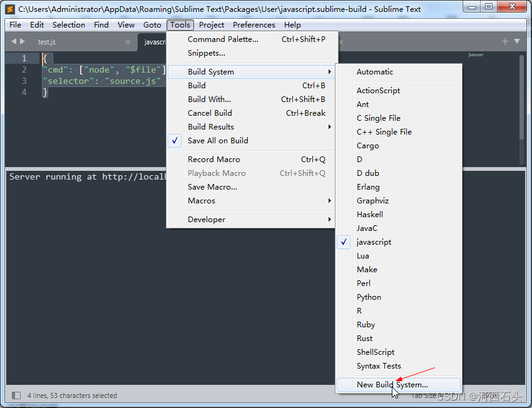
Task: Select C++ Single File build system
Action: point(399,132)
